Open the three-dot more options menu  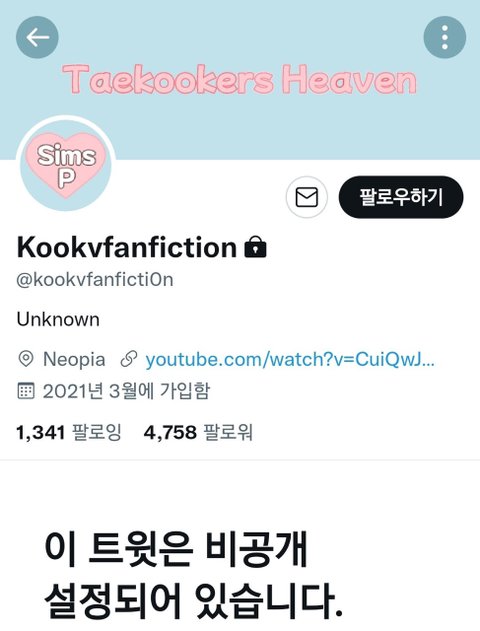pyautogui.click(x=445, y=37)
